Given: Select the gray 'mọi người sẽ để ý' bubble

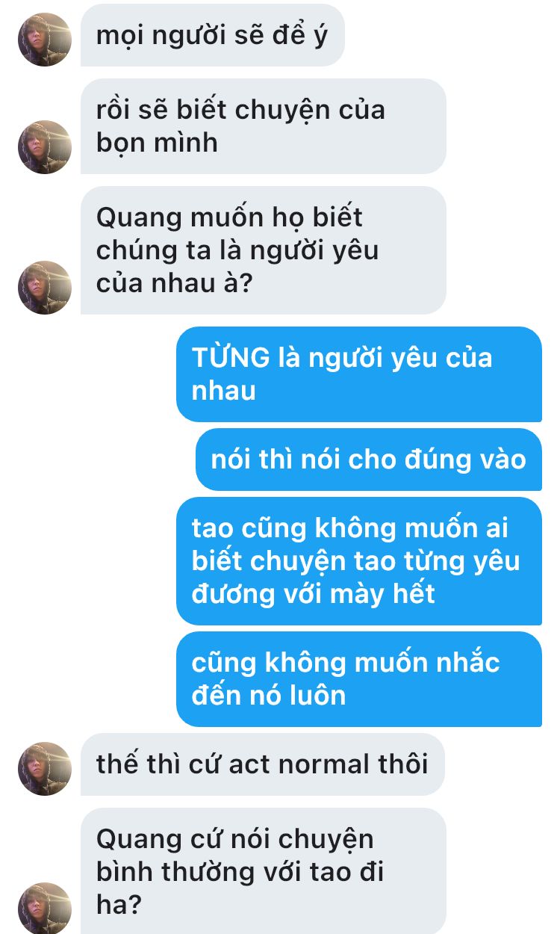Looking at the screenshot, I should point(213,35).
